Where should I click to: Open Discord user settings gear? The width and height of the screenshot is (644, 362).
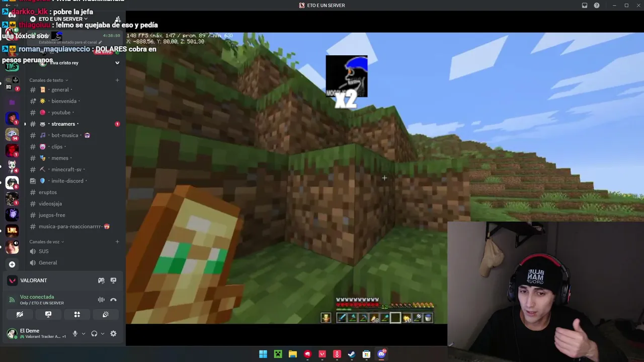(x=113, y=333)
